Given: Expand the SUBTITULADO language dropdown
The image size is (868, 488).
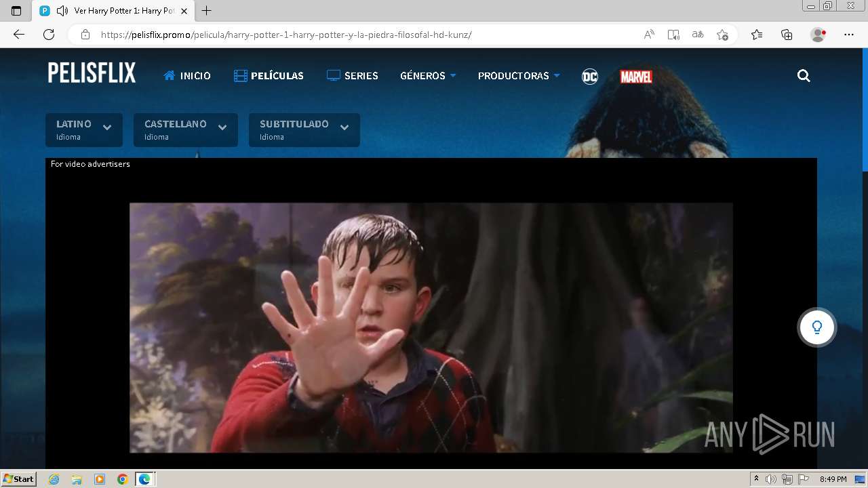Looking at the screenshot, I should (304, 130).
